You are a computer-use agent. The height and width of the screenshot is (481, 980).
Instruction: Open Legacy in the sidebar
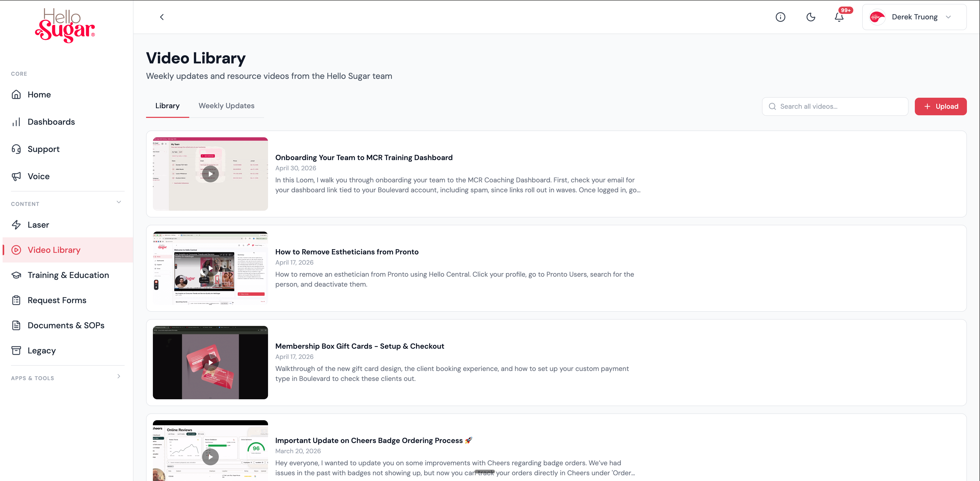pos(68,350)
